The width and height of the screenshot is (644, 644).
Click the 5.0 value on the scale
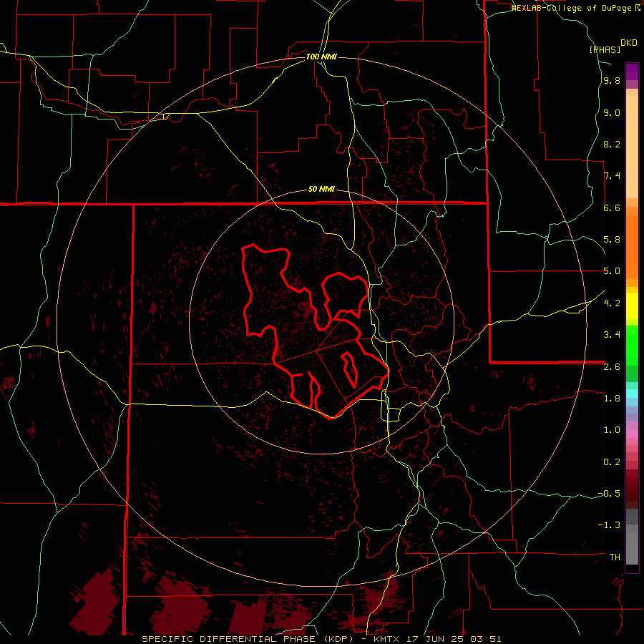tap(612, 271)
